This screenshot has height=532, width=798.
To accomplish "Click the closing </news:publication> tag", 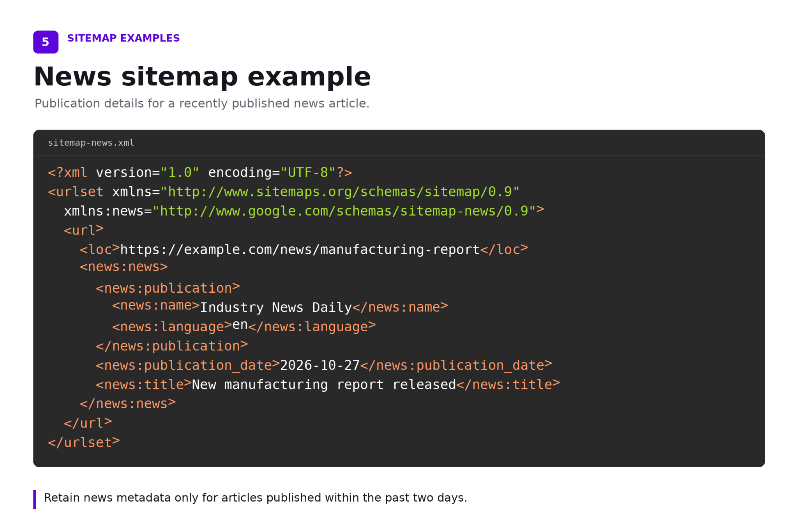I will tap(172, 346).
